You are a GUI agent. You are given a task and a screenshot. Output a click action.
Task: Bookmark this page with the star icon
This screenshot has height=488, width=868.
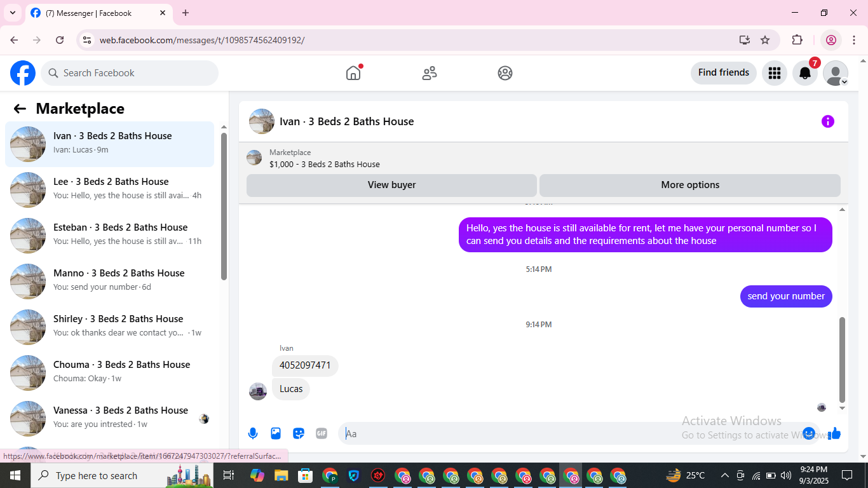coord(765,40)
